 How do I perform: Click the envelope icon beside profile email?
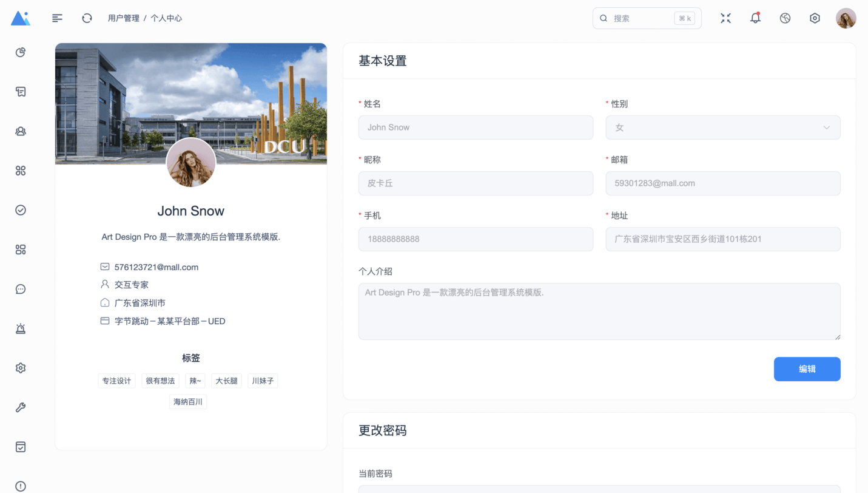click(x=105, y=267)
